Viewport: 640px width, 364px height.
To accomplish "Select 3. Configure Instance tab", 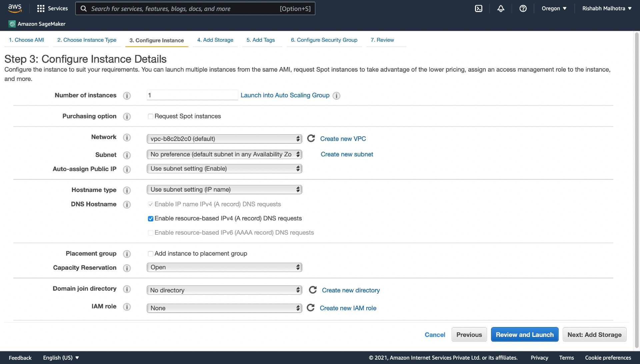I will point(157,40).
